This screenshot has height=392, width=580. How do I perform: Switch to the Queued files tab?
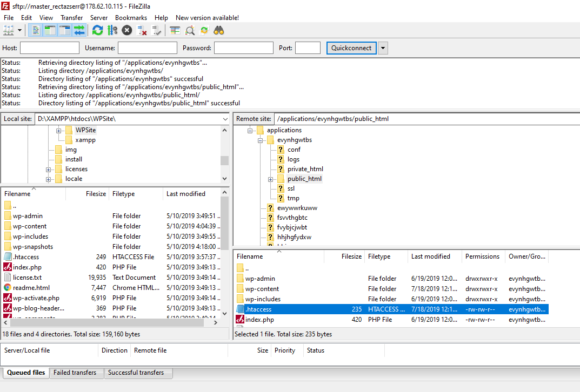(x=26, y=373)
